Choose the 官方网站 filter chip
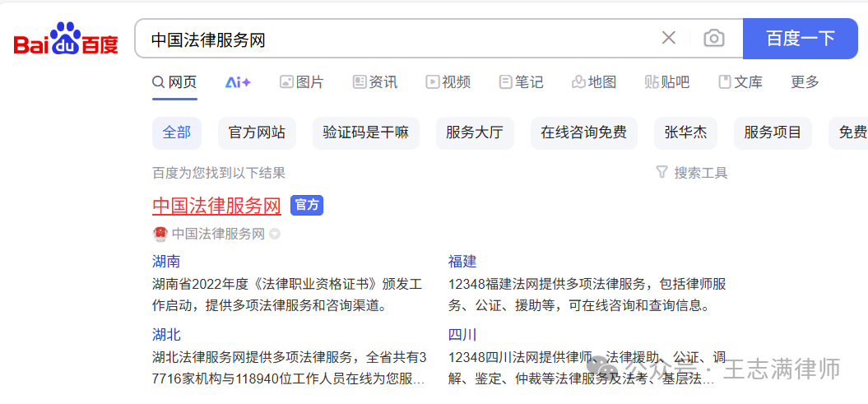 point(257,132)
